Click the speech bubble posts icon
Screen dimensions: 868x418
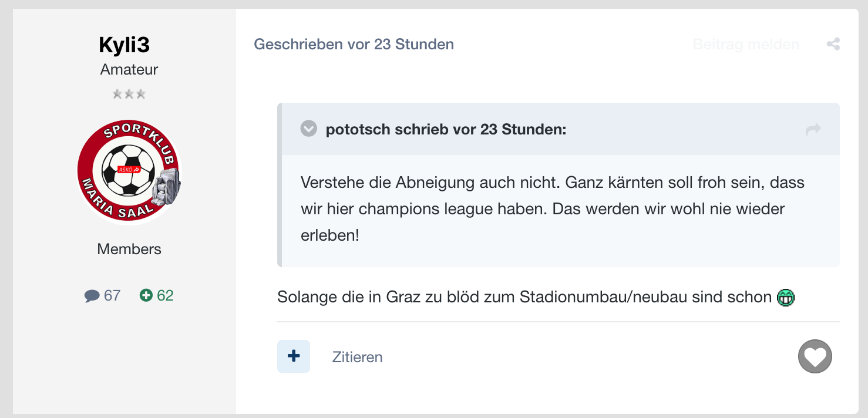pos(92,296)
